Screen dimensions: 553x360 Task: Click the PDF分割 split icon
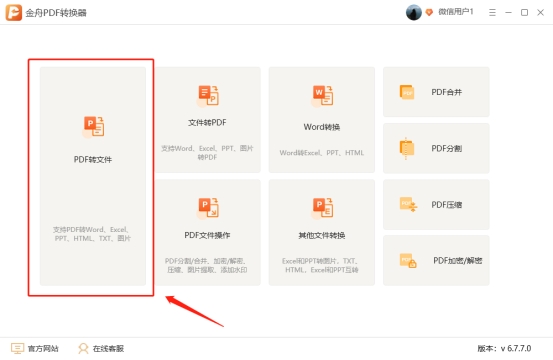click(x=407, y=148)
